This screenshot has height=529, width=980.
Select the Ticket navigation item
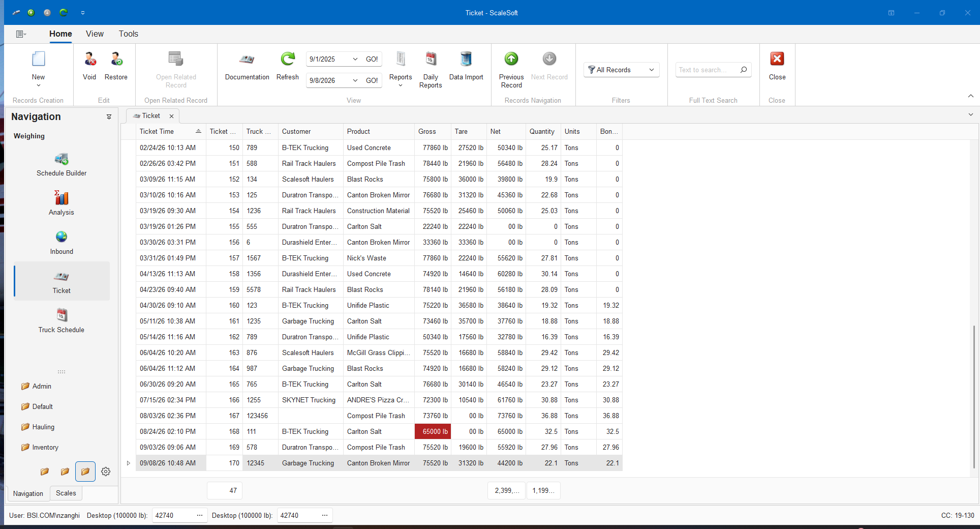click(x=62, y=281)
